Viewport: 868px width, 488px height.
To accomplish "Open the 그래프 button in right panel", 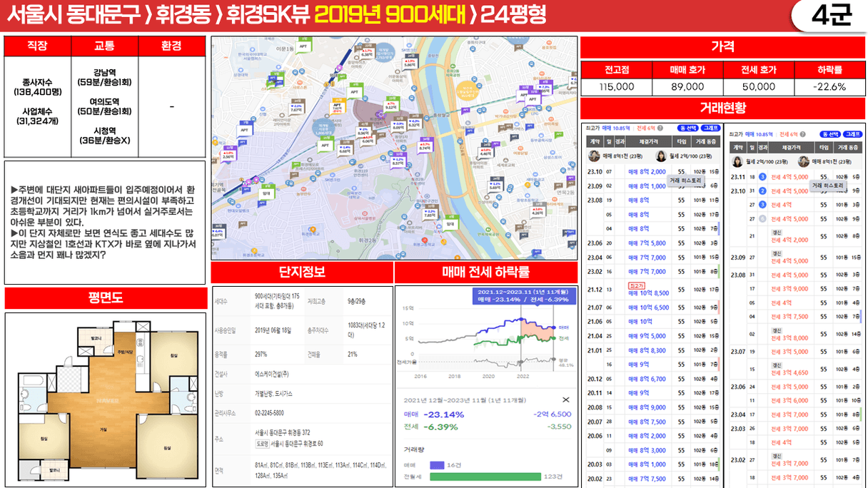I will click(x=854, y=134).
